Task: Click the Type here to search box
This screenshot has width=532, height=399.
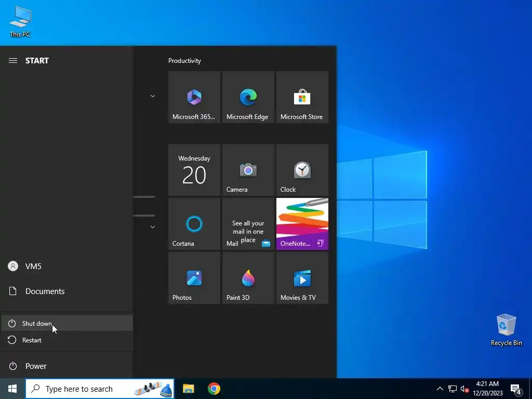Action: tap(100, 389)
